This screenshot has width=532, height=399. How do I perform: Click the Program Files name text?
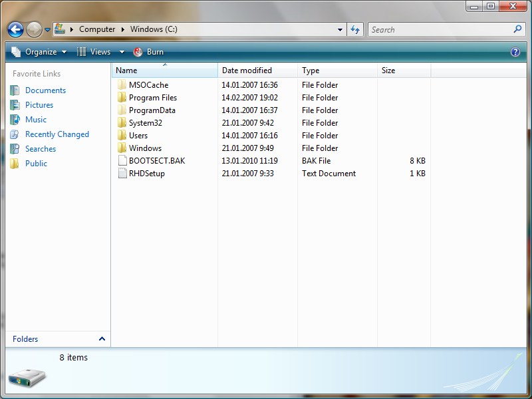tap(153, 98)
